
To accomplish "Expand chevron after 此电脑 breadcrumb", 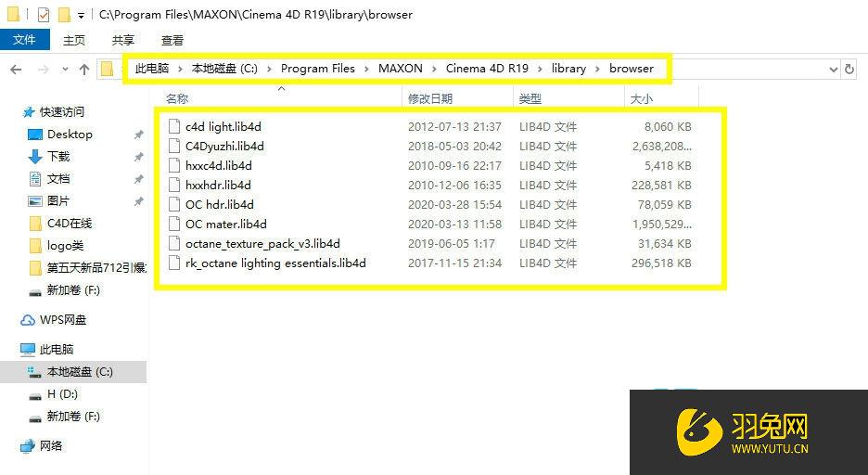I will (180, 70).
